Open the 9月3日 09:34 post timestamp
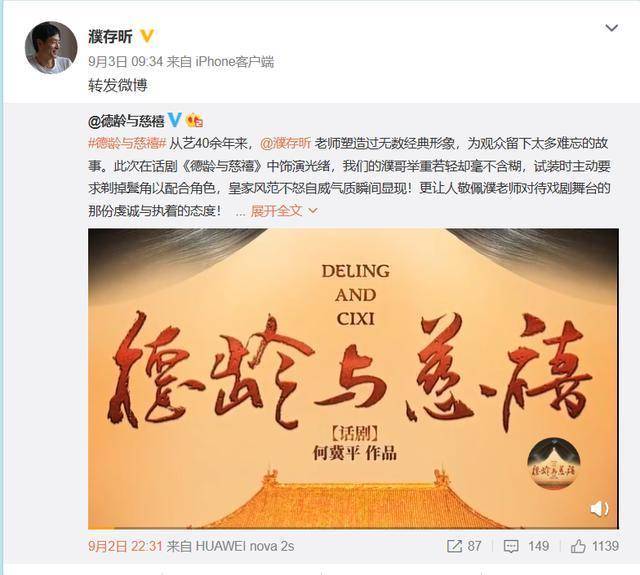This screenshot has width=640, height=575. [126, 62]
